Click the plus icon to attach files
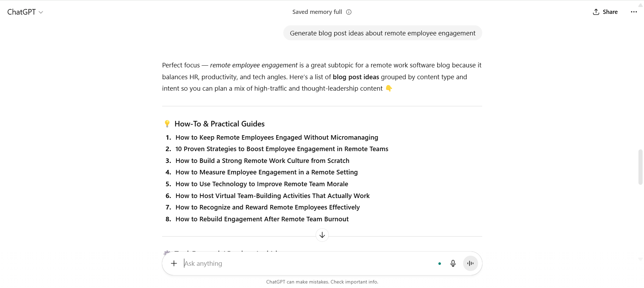 coord(174,263)
